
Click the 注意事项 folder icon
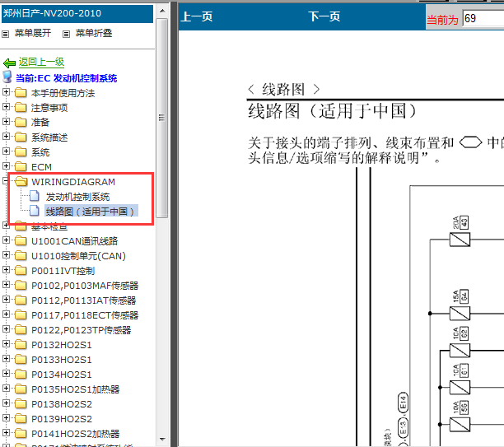pos(21,107)
